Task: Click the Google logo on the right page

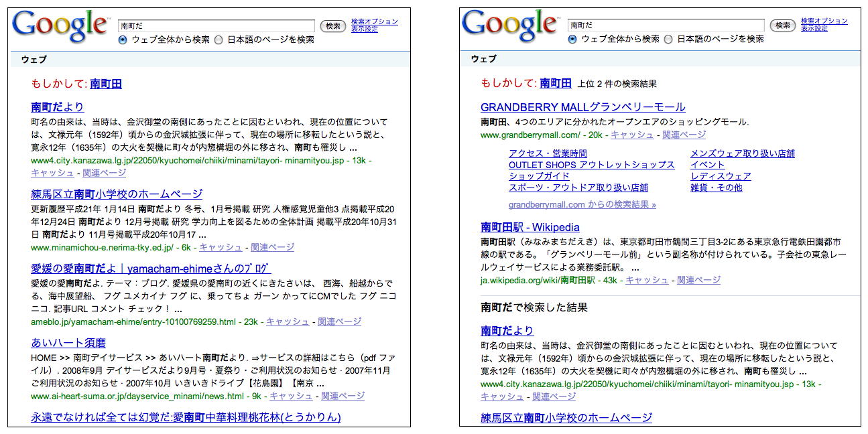Action: tap(510, 26)
